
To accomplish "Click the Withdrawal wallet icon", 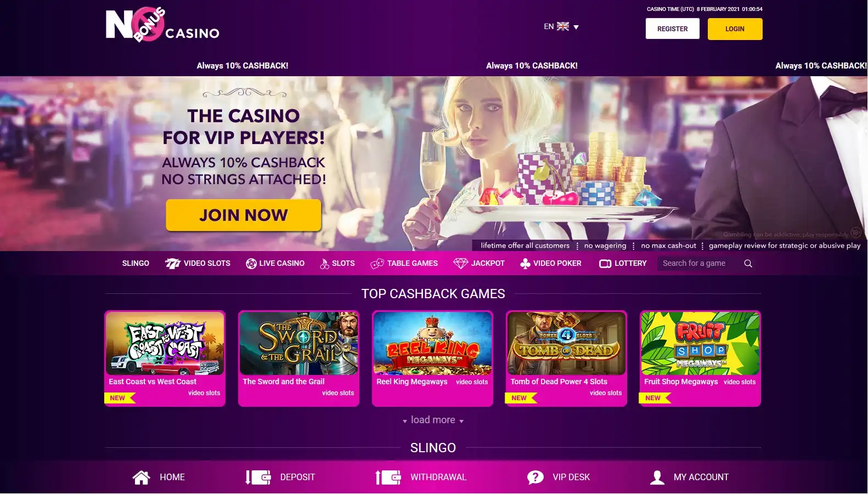I will (x=388, y=477).
